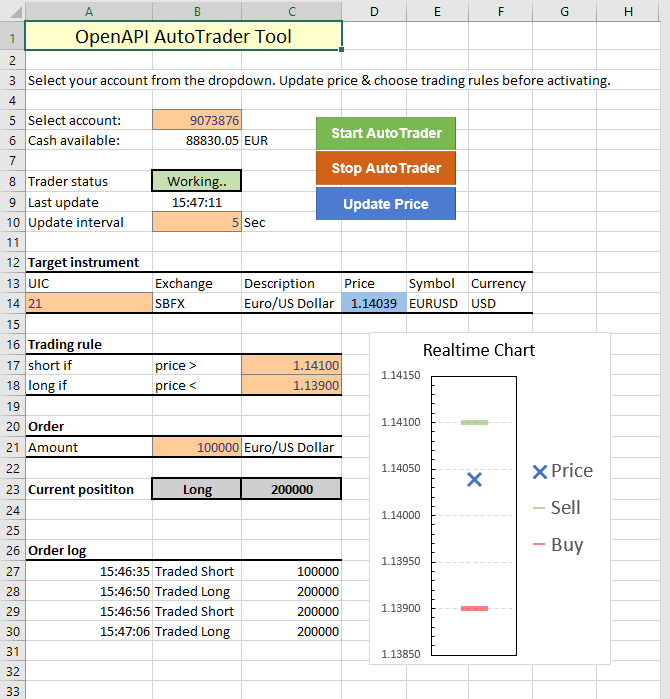Select the OpenAPI AutoTrader Tool title cell
Screen dimensions: 670x699
[183, 37]
